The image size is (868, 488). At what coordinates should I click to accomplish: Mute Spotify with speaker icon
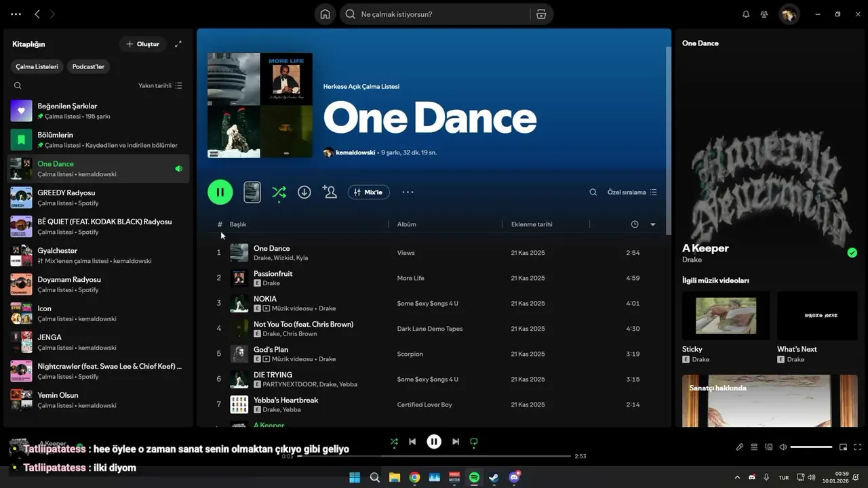783,447
